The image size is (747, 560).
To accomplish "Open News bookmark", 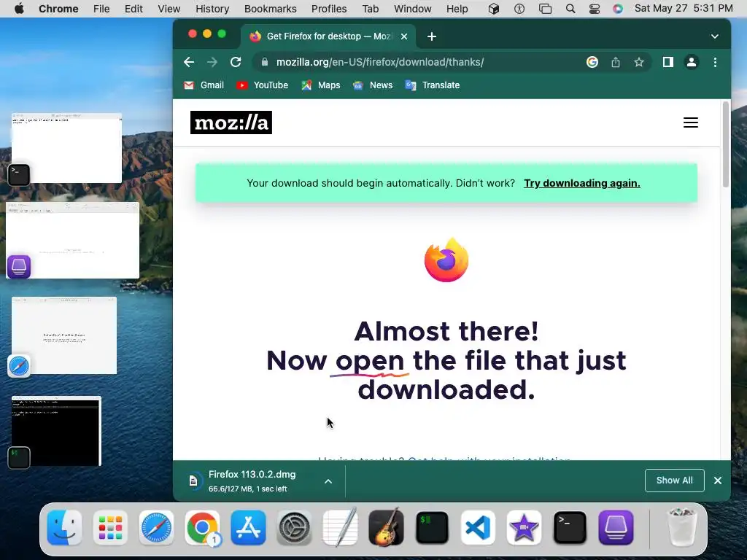I will click(373, 85).
